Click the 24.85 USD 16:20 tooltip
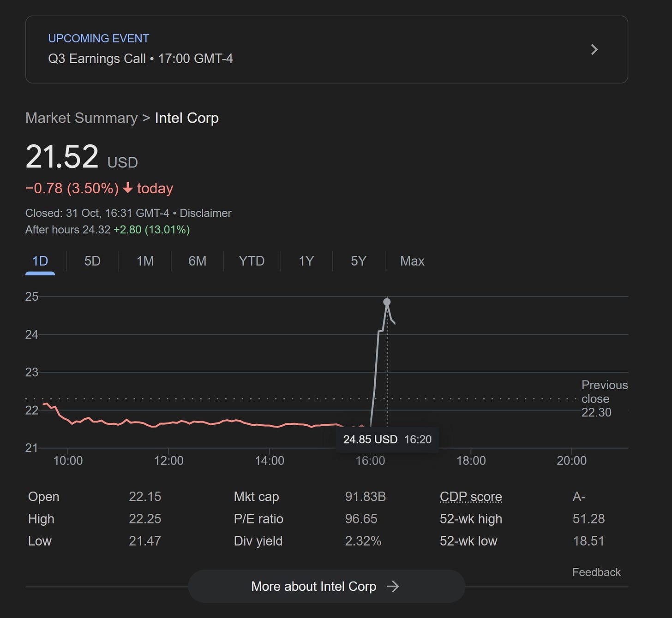 coord(387,440)
